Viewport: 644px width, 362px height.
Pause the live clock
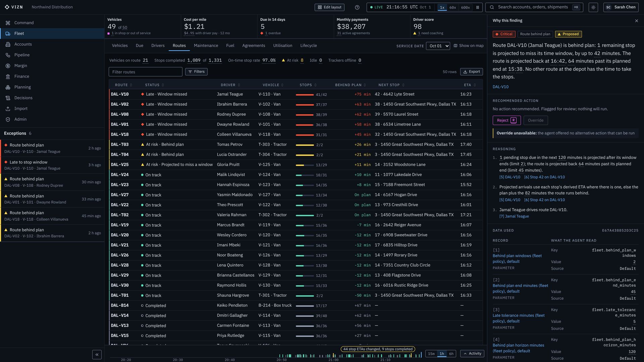478,7
